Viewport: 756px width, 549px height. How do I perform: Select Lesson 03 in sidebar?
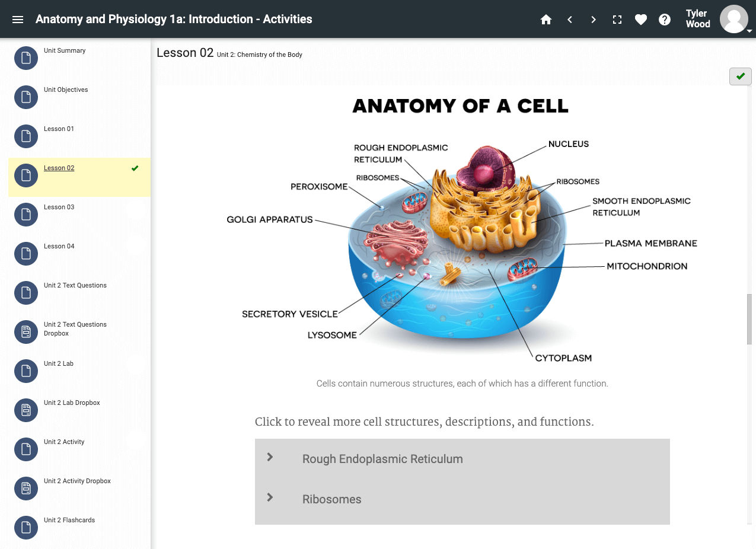coord(59,208)
